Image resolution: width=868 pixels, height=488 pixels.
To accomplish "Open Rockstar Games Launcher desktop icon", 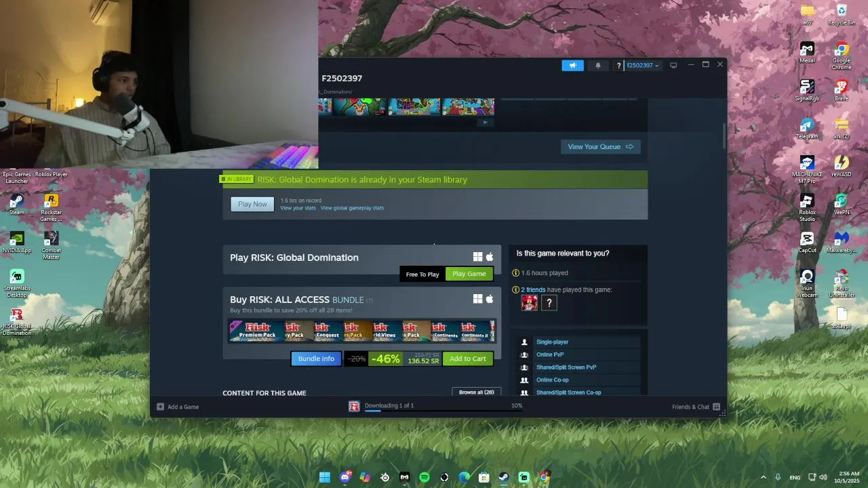I will [x=51, y=207].
